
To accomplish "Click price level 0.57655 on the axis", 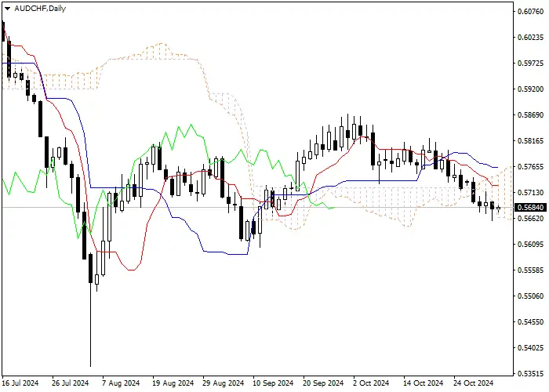I will tap(531, 167).
